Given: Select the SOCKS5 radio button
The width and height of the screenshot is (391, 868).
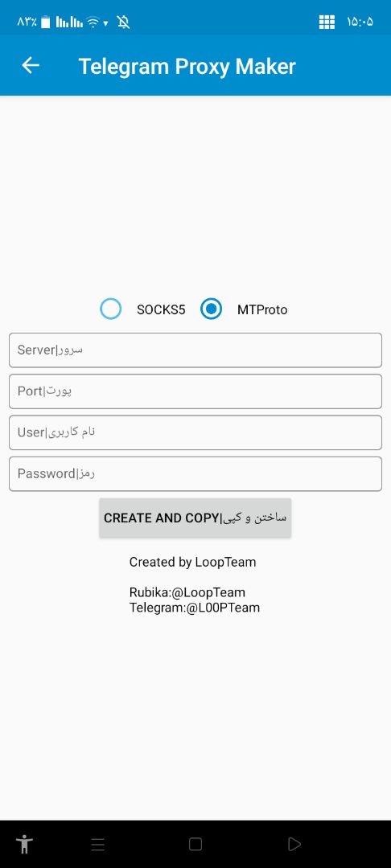Looking at the screenshot, I should (x=111, y=309).
